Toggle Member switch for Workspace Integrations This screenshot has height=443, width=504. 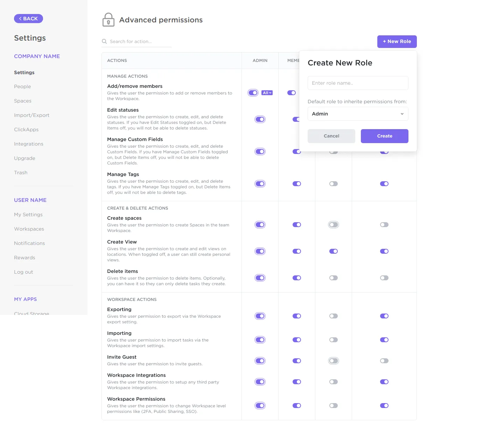click(297, 382)
